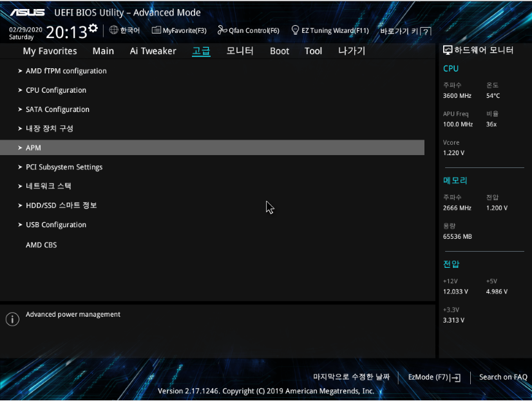Click the CPU frequency 3600 MHz value
The height and width of the screenshot is (401, 532).
pyautogui.click(x=457, y=96)
